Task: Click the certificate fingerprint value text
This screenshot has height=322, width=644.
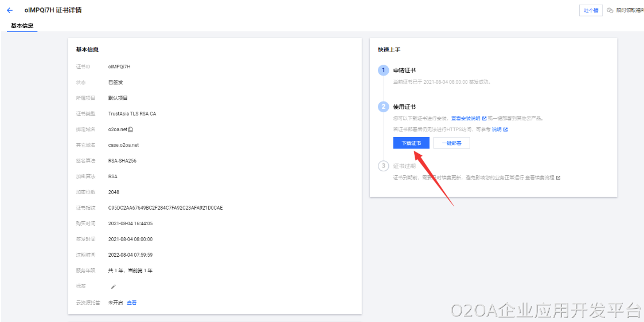Action: click(165, 208)
